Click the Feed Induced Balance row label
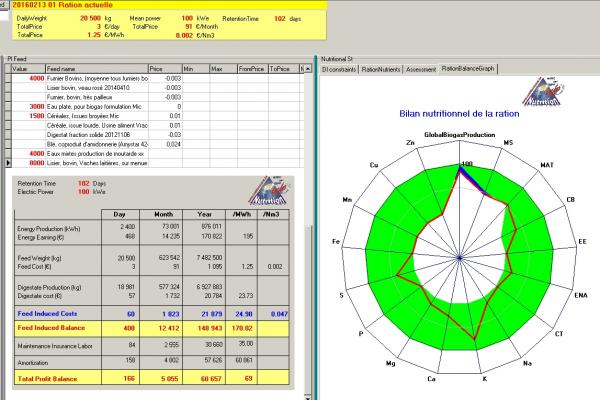Image resolution: width=600 pixels, height=400 pixels. click(51, 328)
